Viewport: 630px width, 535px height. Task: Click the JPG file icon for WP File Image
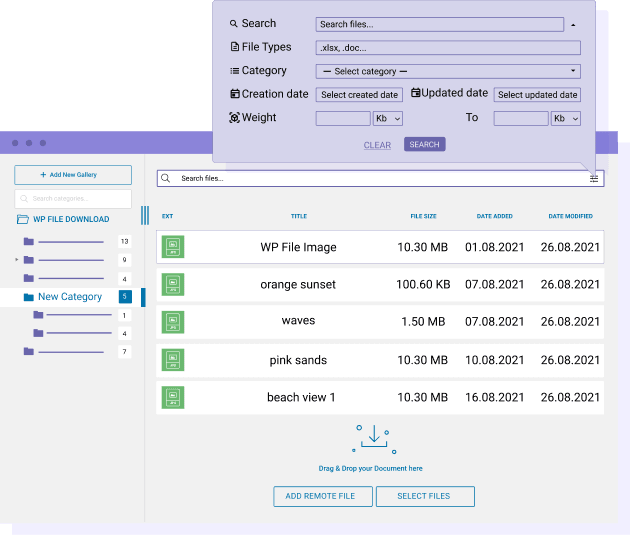click(173, 247)
